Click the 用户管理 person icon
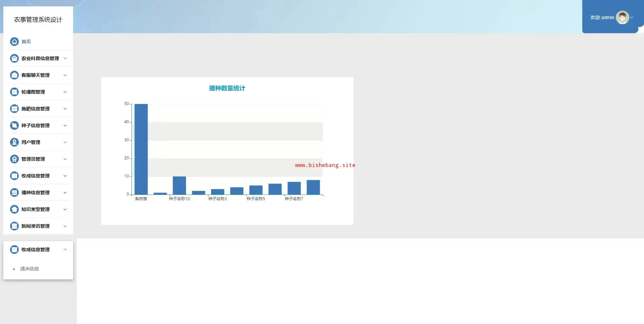644x324 pixels. (14, 142)
